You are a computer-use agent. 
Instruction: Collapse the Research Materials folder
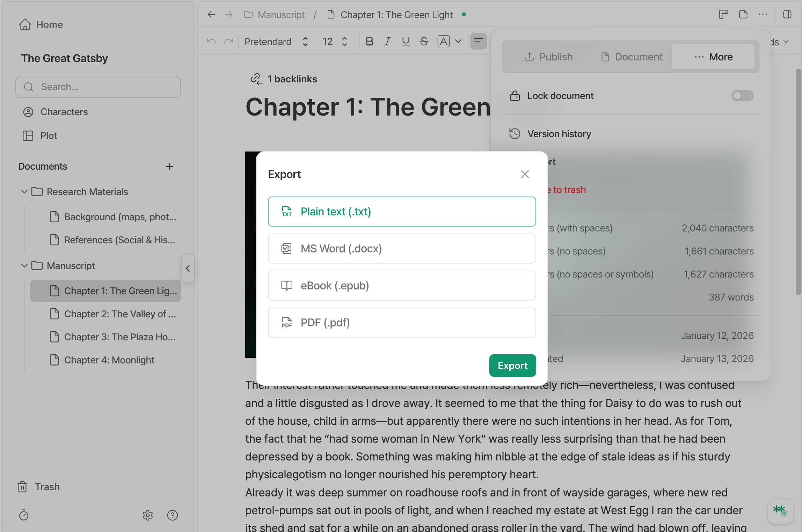click(24, 192)
